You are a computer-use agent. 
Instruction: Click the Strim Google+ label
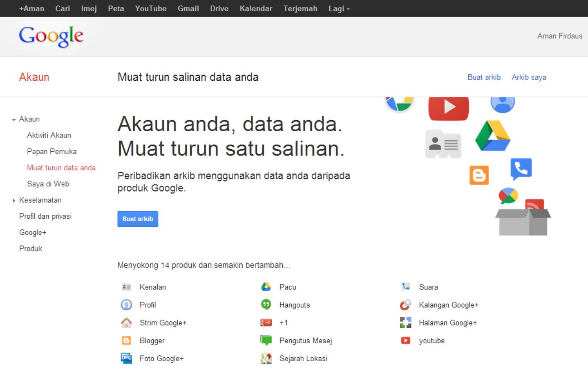click(163, 323)
